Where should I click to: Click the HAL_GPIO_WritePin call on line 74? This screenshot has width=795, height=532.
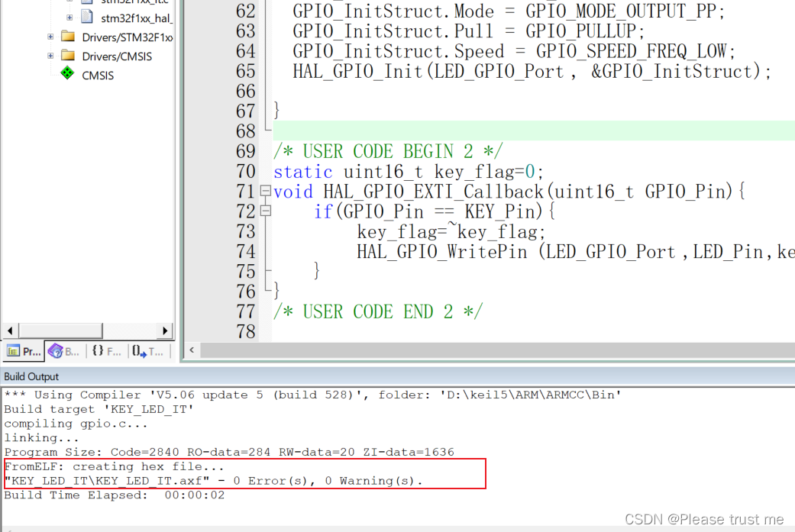(576, 251)
